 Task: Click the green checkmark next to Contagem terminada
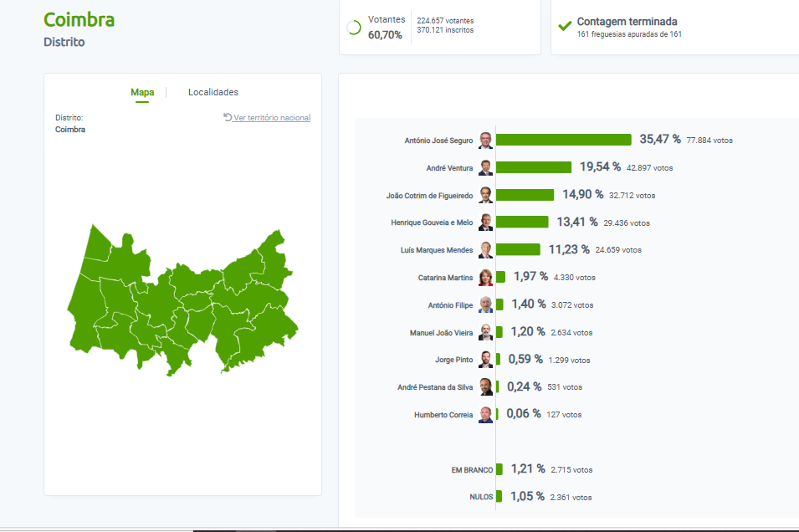[x=565, y=26]
